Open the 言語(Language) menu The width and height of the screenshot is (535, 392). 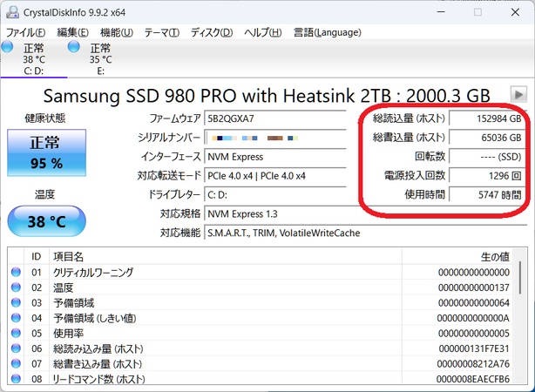[328, 33]
